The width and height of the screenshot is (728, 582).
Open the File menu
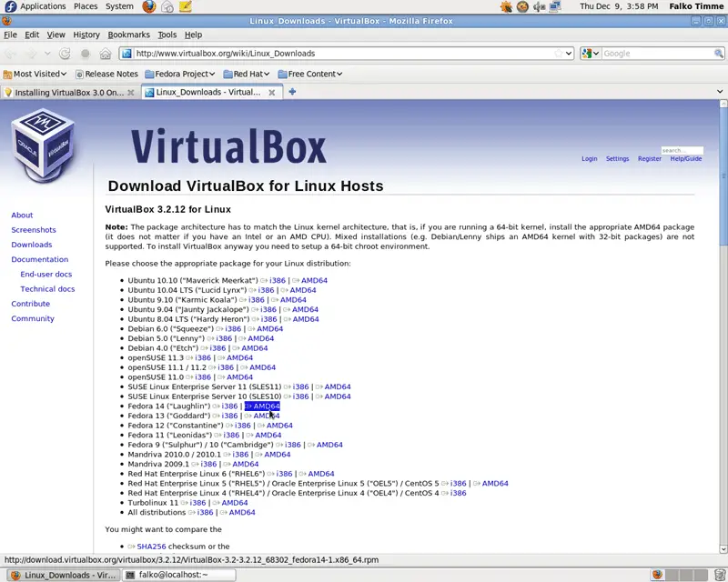tap(10, 35)
